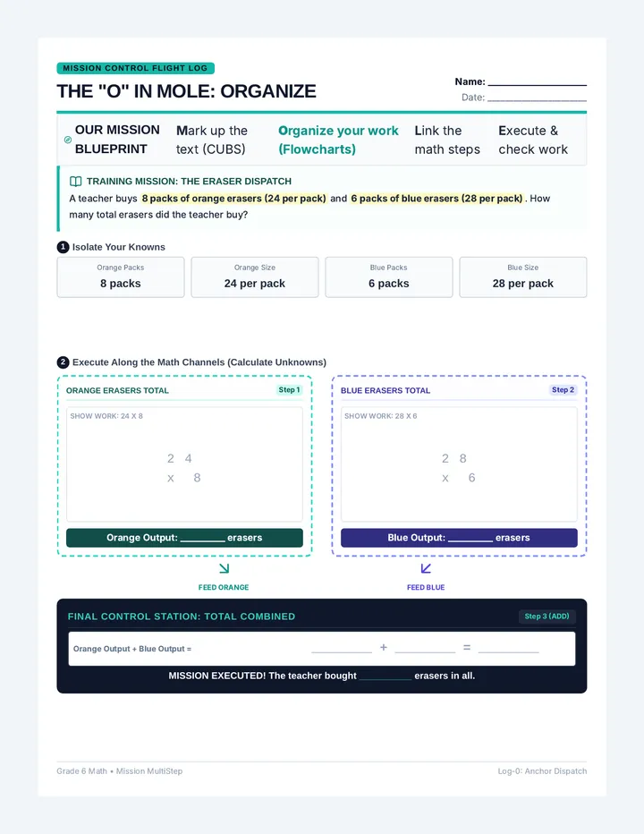644x834 pixels.
Task: Click the Mission Control Flight Log tag
Action: (x=136, y=68)
